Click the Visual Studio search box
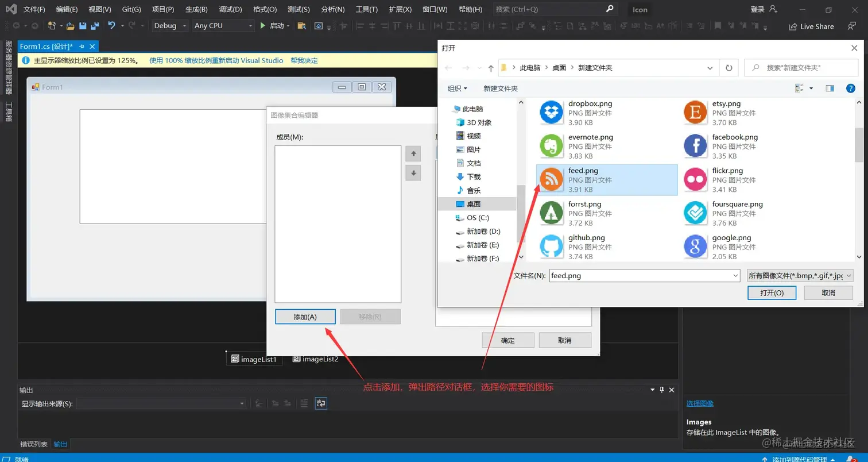The height and width of the screenshot is (462, 868). click(555, 9)
